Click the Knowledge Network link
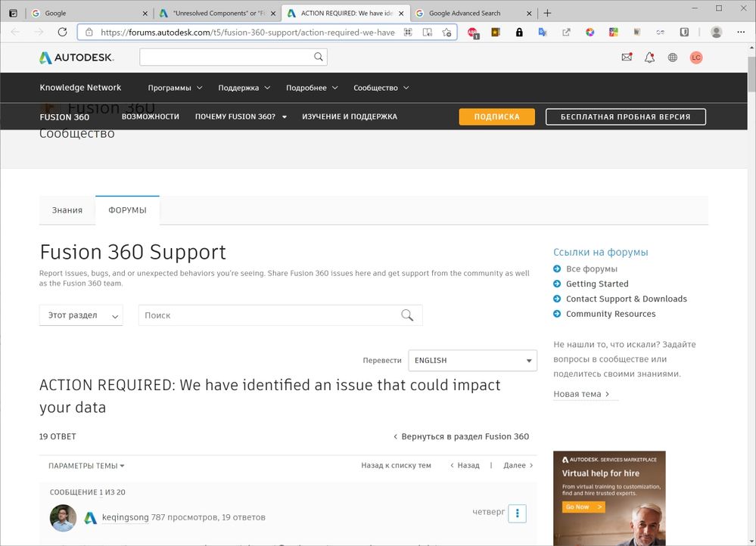Screen dimensions: 756x546 [x=80, y=88]
